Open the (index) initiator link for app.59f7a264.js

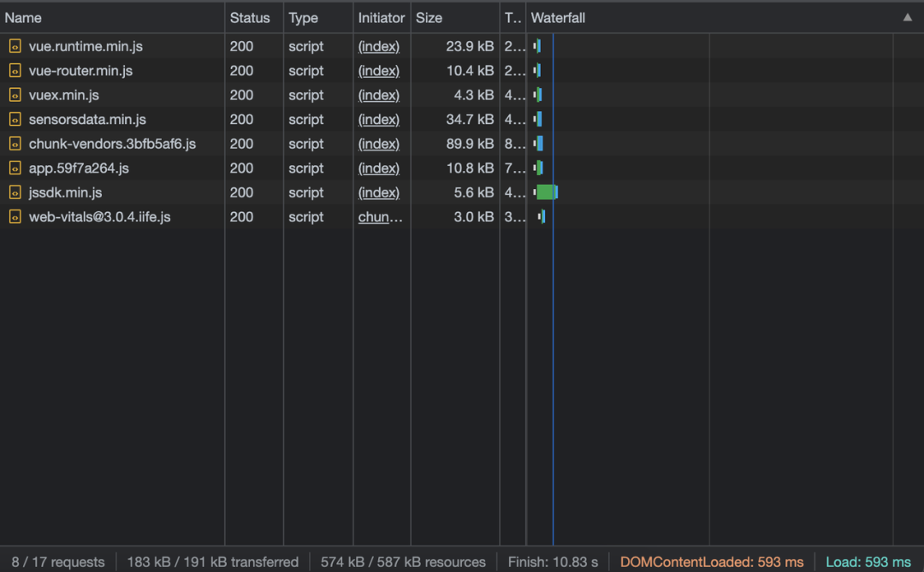[379, 168]
